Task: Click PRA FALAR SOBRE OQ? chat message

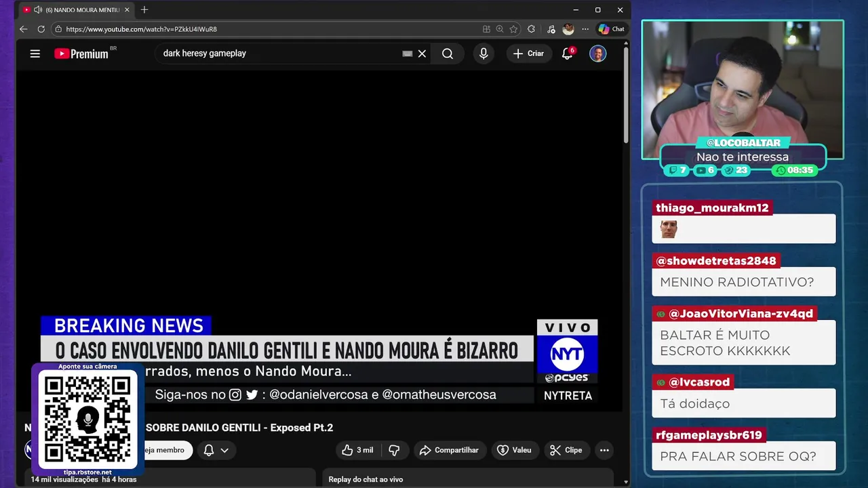Action: point(744,456)
